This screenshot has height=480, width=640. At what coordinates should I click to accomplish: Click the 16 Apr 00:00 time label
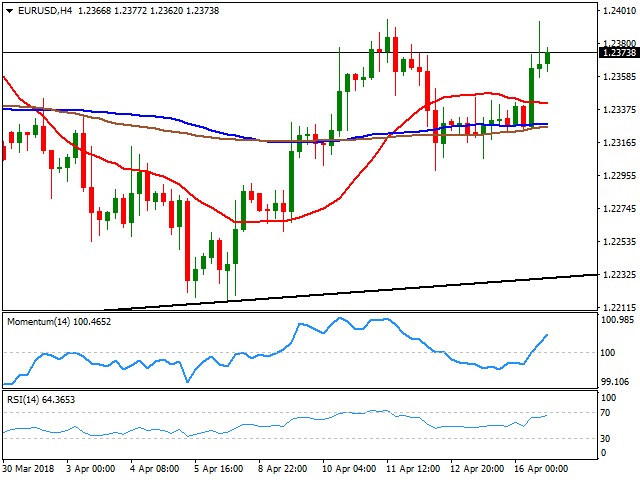[x=541, y=469]
